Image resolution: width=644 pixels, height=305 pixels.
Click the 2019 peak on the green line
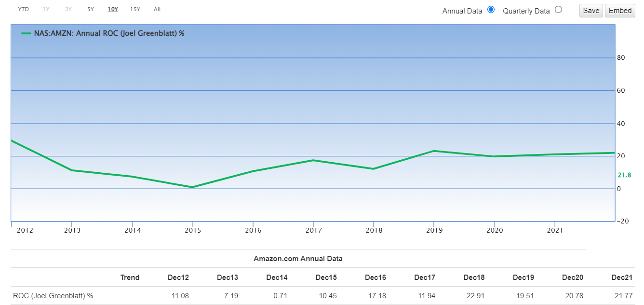pyautogui.click(x=434, y=151)
